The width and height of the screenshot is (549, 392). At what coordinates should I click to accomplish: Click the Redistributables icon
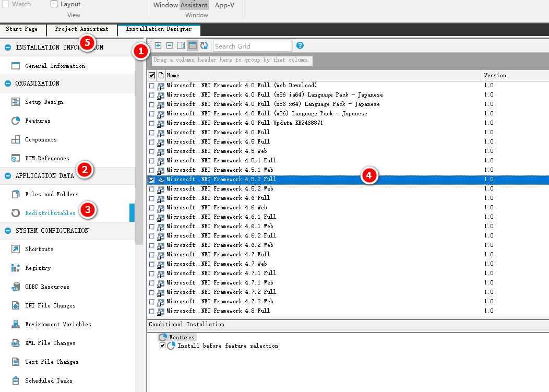16,213
